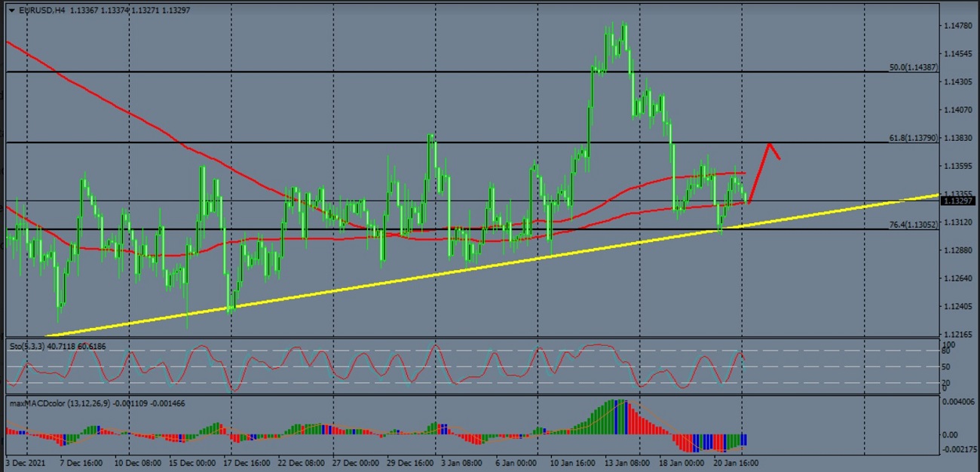Viewport: 980px width, 472px height.
Task: Select the 50.0 Fibonacci level label
Action: (x=913, y=67)
